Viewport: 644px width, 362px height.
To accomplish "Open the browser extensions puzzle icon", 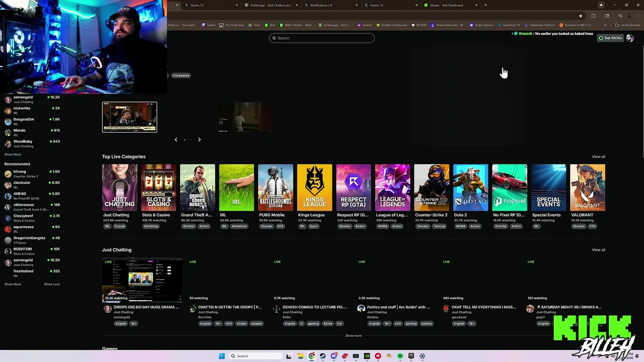I will [x=593, y=16].
